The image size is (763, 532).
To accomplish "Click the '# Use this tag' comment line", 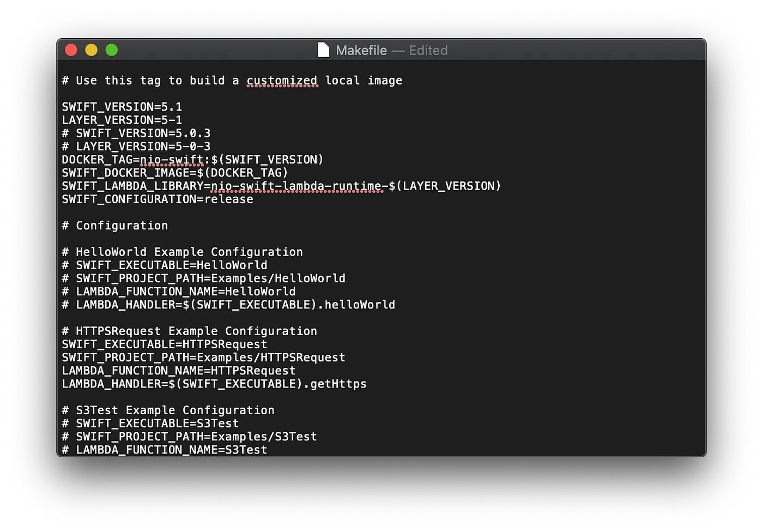I will point(232,81).
